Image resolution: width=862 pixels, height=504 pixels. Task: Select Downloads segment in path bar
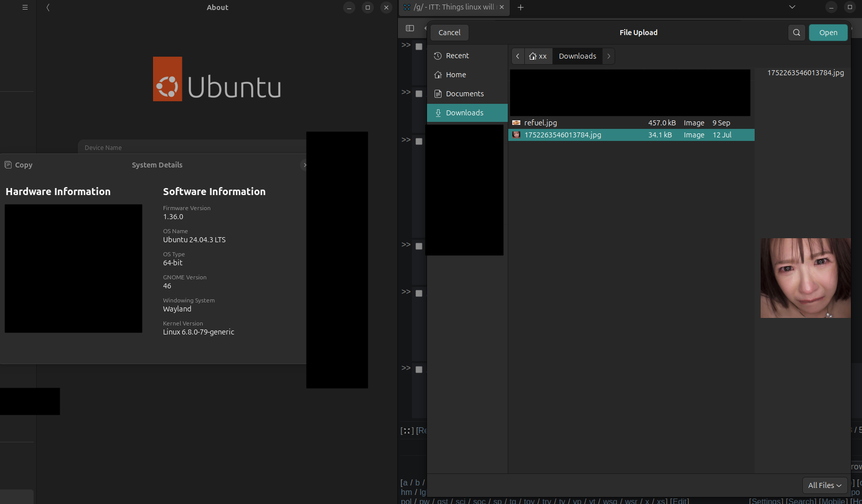click(x=578, y=56)
